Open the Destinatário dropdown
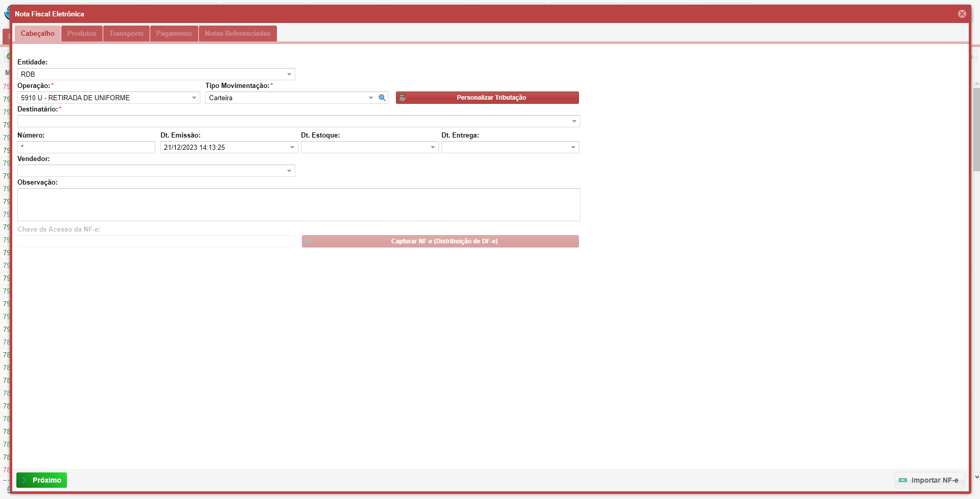Viewport: 980px width, 499px height. coord(574,121)
